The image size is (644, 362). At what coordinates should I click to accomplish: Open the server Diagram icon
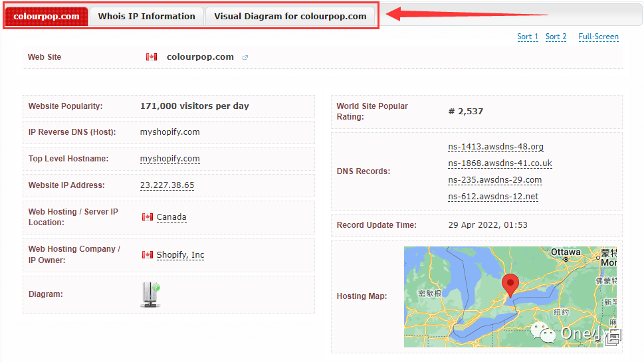(x=150, y=294)
